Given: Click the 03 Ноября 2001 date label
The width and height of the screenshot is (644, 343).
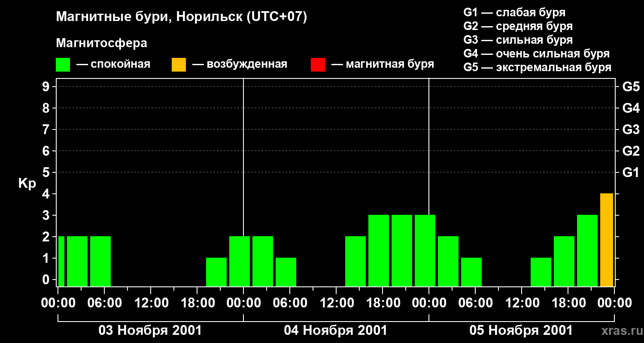Looking at the screenshot, I should coord(150,331).
